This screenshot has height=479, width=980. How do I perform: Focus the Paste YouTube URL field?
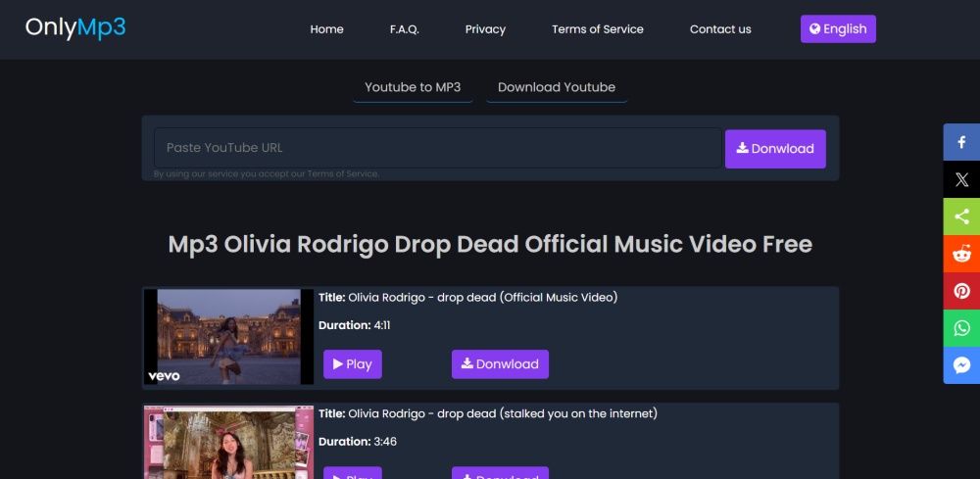click(438, 148)
